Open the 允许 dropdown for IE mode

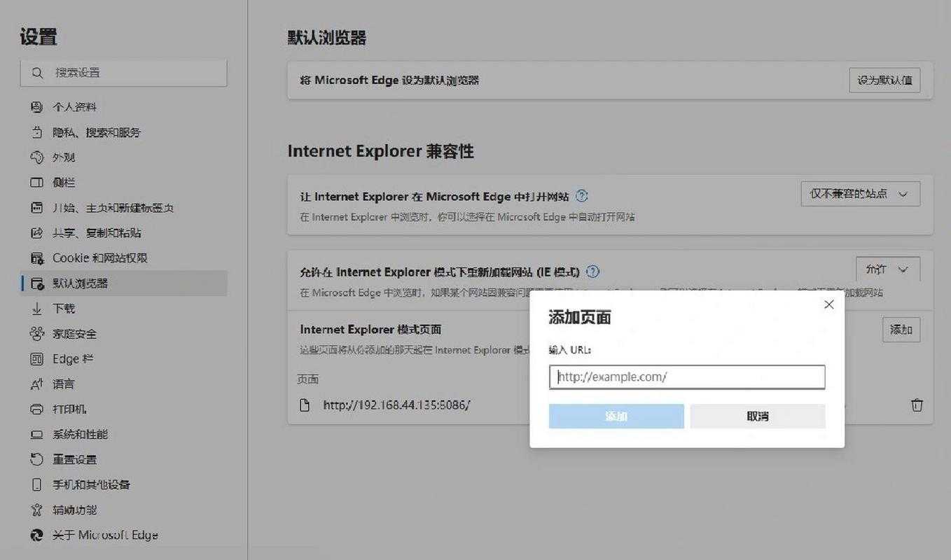tap(888, 269)
